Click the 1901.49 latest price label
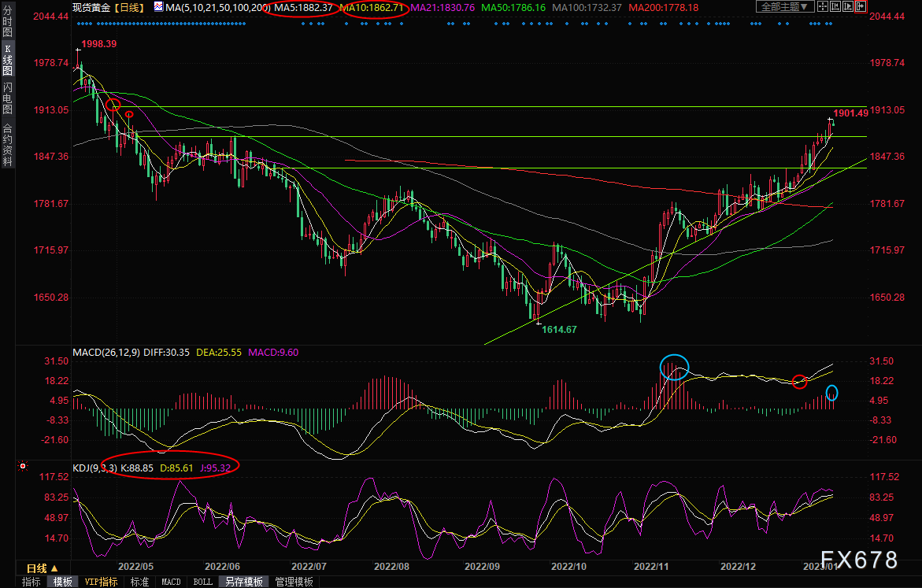Image resolution: width=922 pixels, height=588 pixels. click(x=851, y=113)
